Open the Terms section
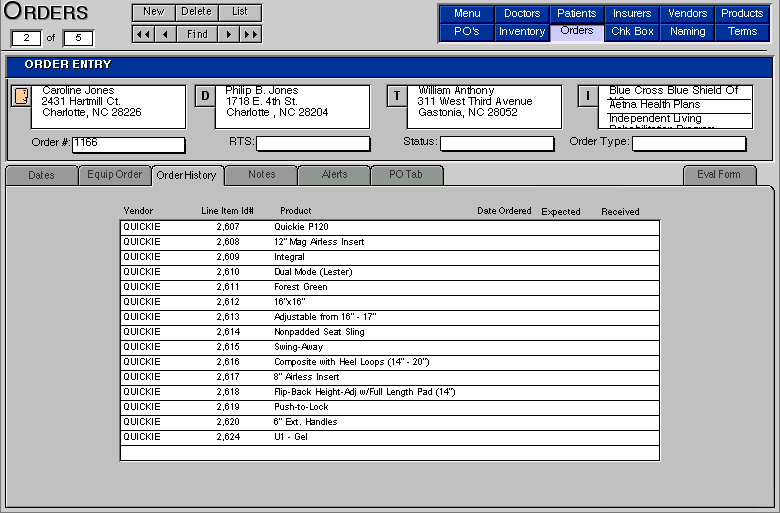 742,31
